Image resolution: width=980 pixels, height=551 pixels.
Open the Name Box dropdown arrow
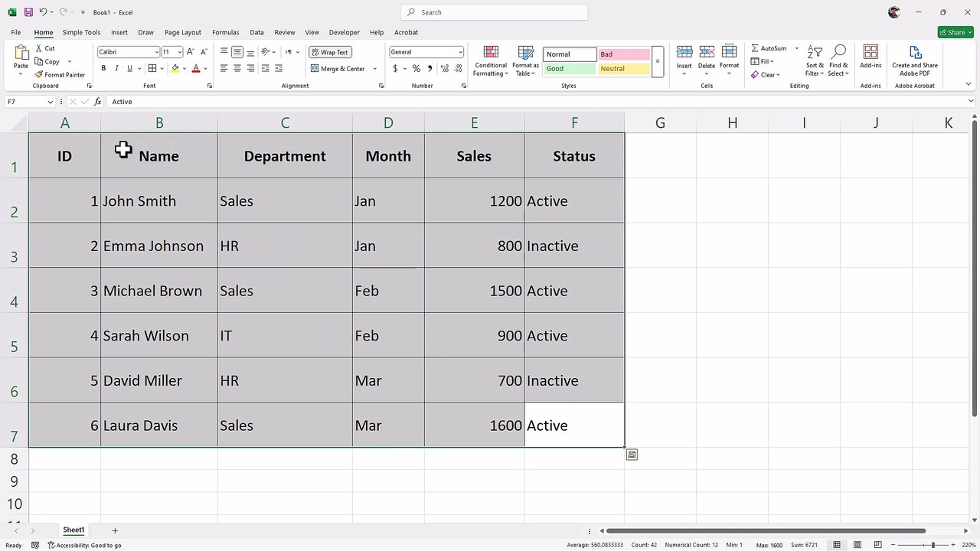[51, 102]
